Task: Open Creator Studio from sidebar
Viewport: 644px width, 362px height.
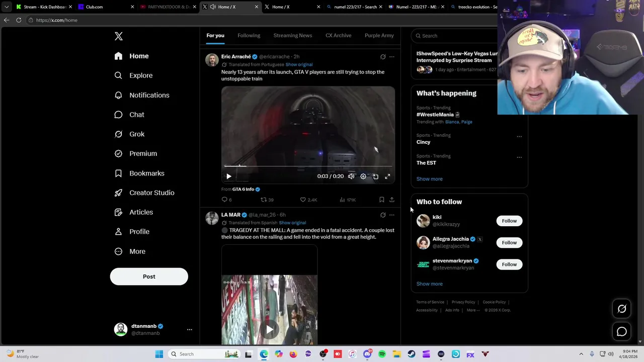Action: point(144,193)
